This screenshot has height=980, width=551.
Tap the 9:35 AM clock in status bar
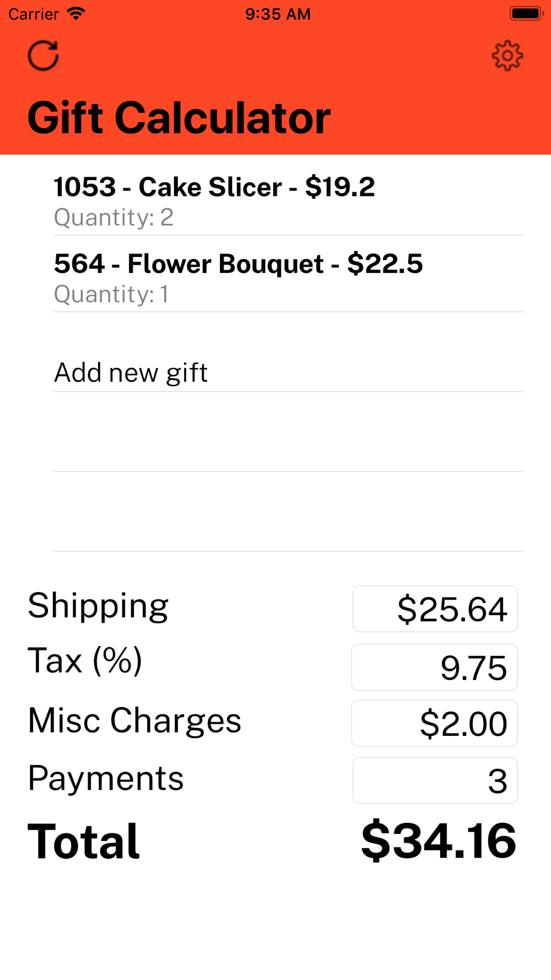(x=278, y=14)
